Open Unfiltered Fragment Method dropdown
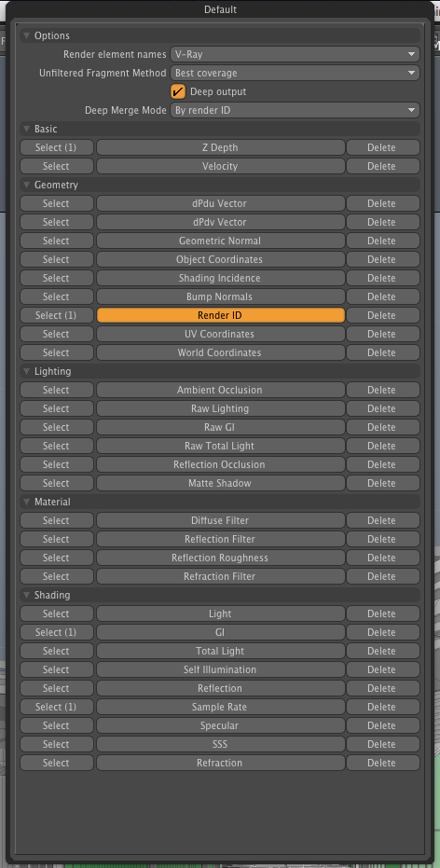Viewport: 440px width, 868px height. [x=295, y=73]
